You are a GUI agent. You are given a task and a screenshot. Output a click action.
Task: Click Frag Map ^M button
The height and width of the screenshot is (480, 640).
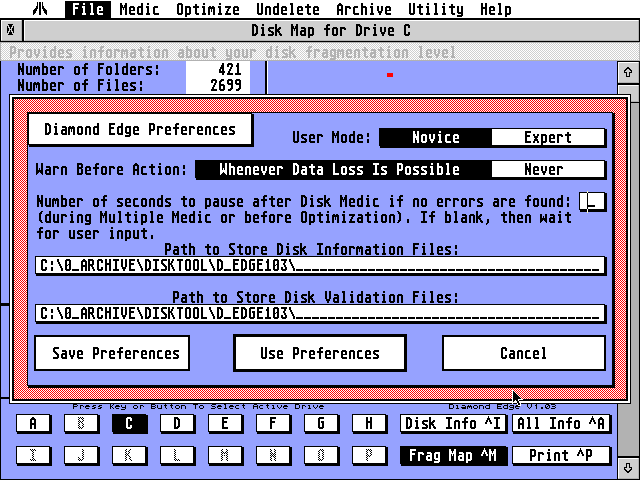[453, 455]
